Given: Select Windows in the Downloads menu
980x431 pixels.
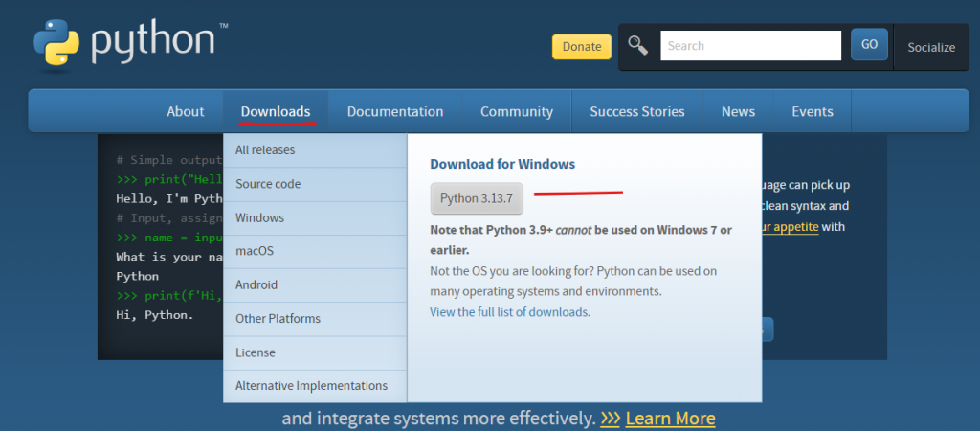Looking at the screenshot, I should tap(259, 217).
